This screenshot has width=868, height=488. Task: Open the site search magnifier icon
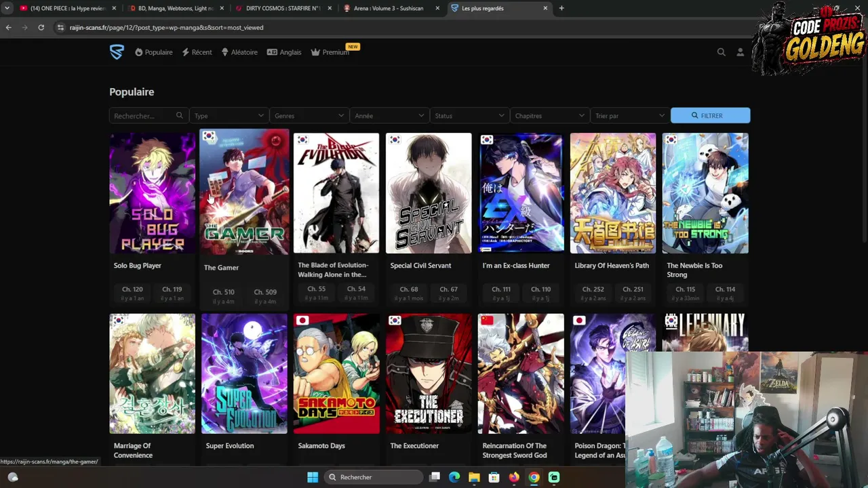click(722, 52)
